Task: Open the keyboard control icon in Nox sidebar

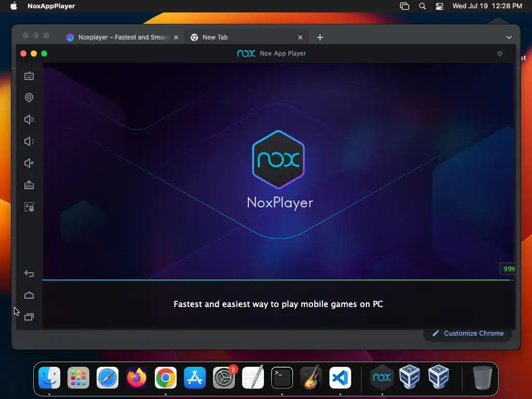Action: coord(29,76)
